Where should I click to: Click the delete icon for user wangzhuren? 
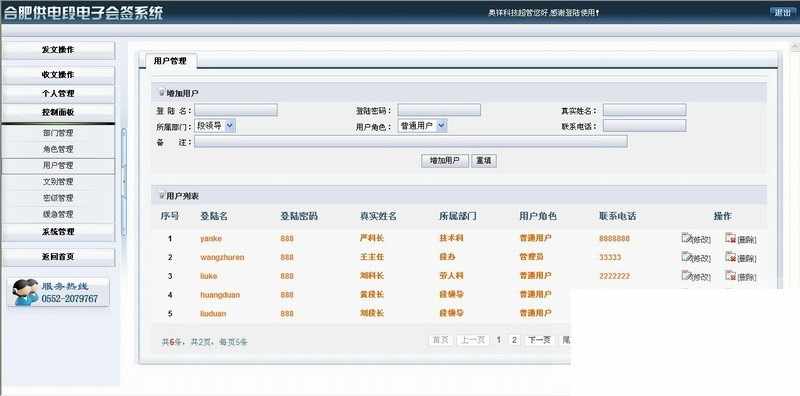(x=730, y=257)
